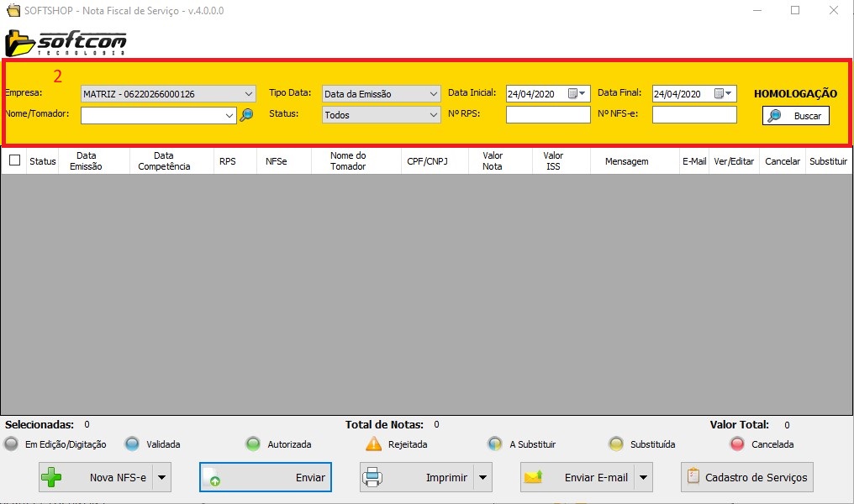Screen dimensions: 854x504
Task: Expand the Status filter dropdown
Action: [434, 115]
